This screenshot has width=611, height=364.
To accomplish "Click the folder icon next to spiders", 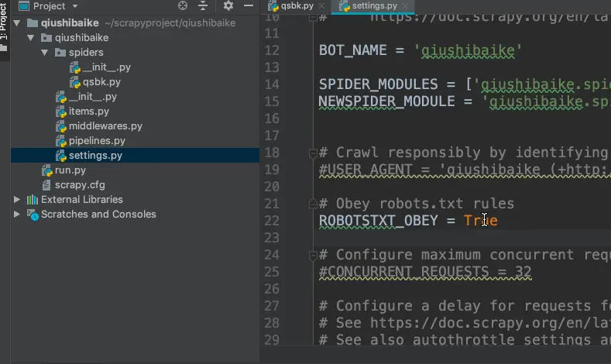I will [60, 53].
